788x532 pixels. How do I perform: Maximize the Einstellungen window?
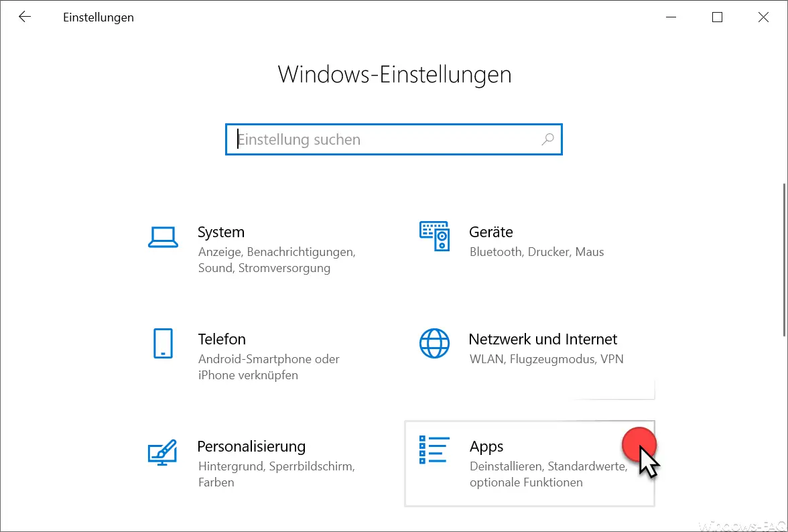click(x=717, y=17)
